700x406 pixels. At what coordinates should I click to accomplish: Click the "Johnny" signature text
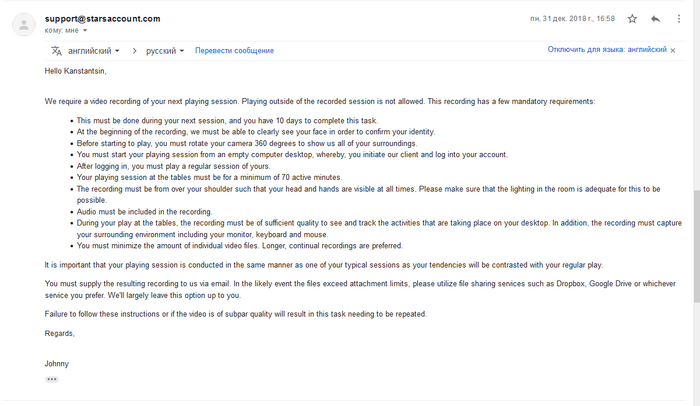coord(58,363)
